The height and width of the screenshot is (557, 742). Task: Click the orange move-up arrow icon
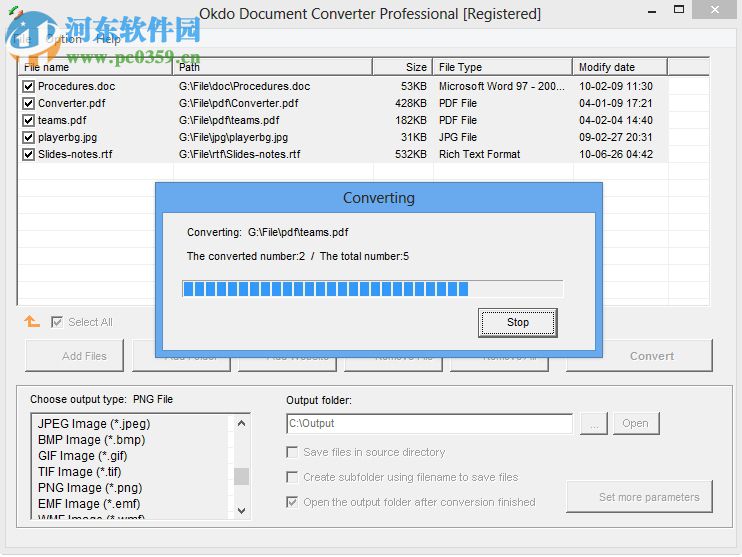pyautogui.click(x=32, y=321)
